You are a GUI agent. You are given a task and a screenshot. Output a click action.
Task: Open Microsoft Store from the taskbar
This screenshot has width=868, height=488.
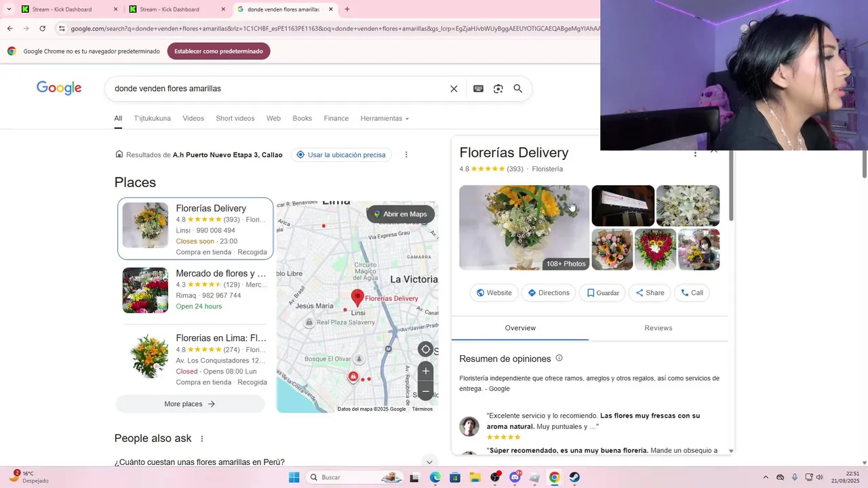(455, 477)
